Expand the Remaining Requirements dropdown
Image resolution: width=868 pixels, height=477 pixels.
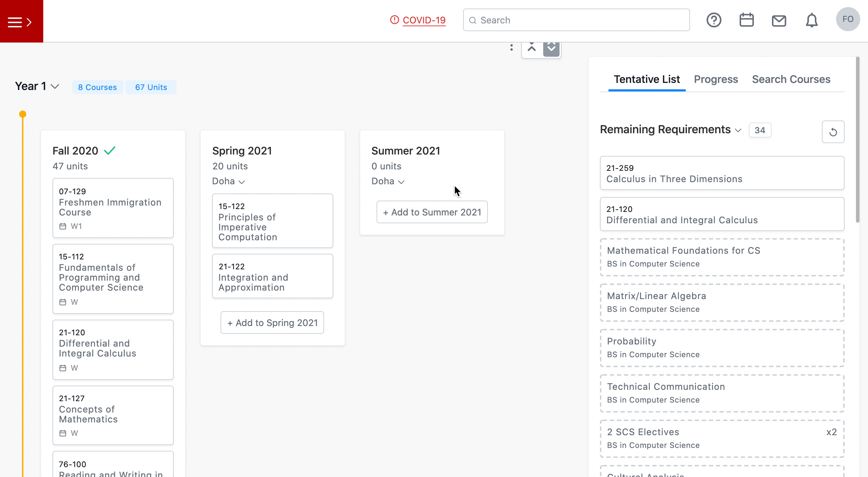tap(738, 130)
